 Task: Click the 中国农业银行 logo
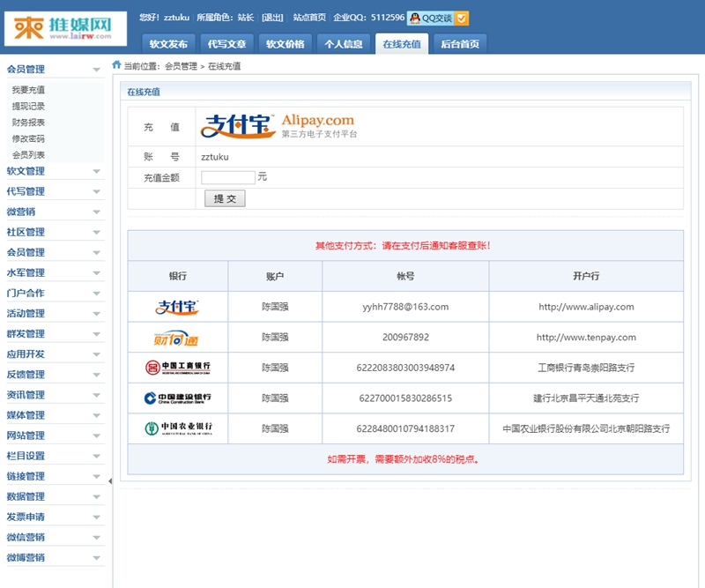(x=178, y=428)
